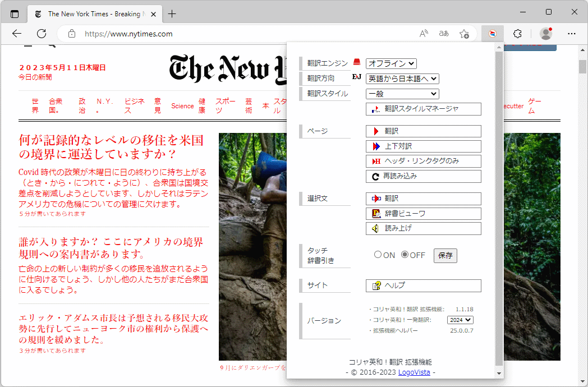Expand the translation engine オフライン dropdown

391,64
